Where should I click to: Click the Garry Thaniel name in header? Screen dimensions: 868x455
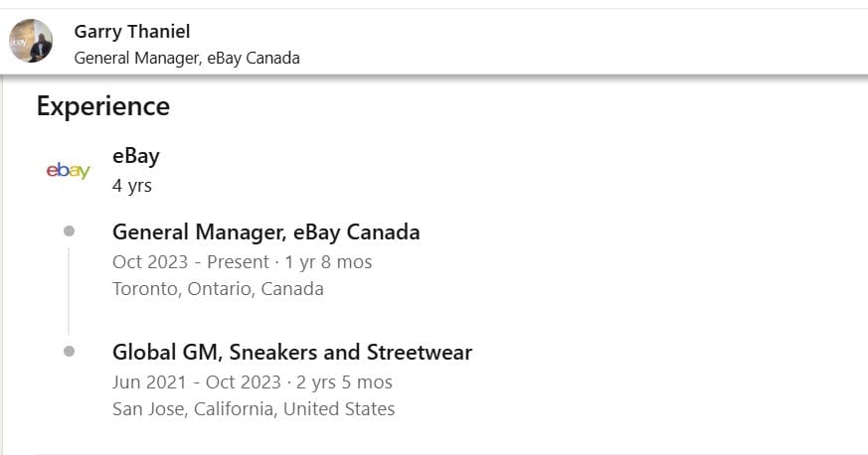coord(131,31)
